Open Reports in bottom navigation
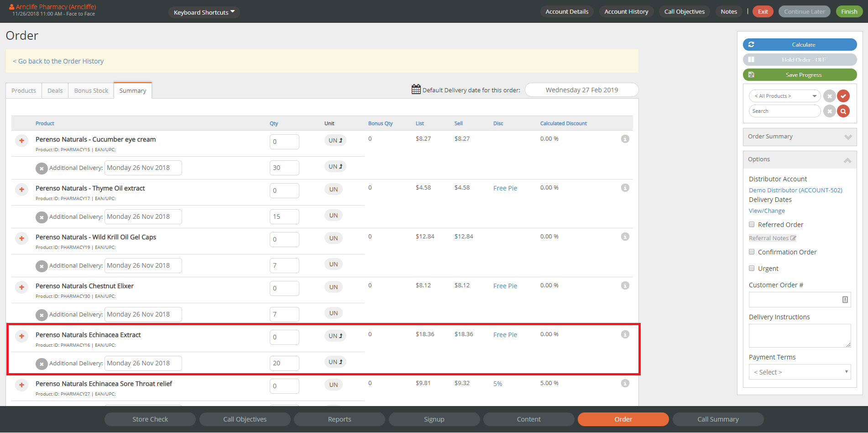The height and width of the screenshot is (433, 868). coord(340,419)
